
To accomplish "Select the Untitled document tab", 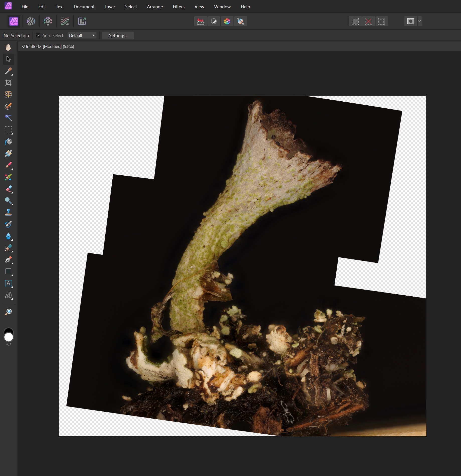I will pos(48,46).
